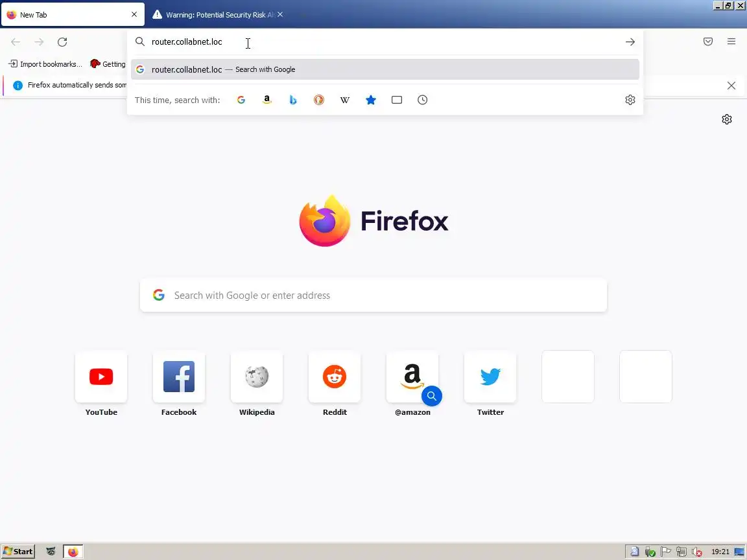Save to Pocket icon in toolbar

(708, 42)
